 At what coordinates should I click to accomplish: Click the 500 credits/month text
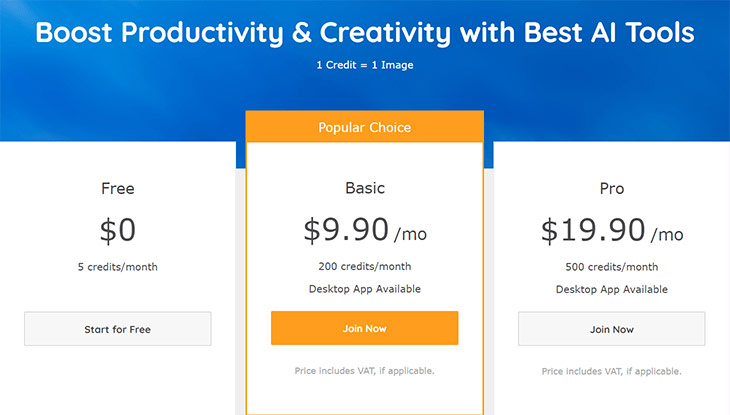[612, 267]
